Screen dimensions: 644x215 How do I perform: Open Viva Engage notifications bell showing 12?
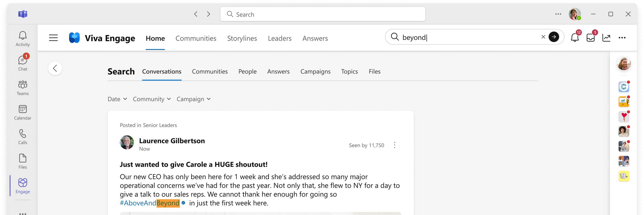point(575,38)
